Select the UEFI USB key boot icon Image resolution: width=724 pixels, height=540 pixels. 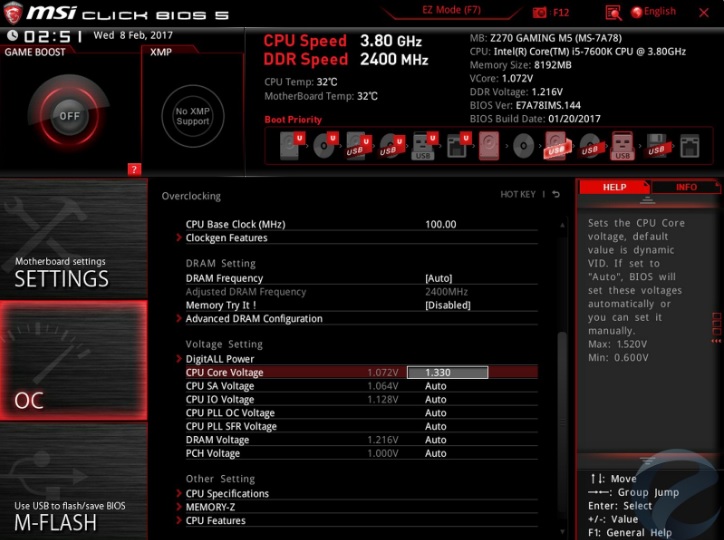pos(424,145)
